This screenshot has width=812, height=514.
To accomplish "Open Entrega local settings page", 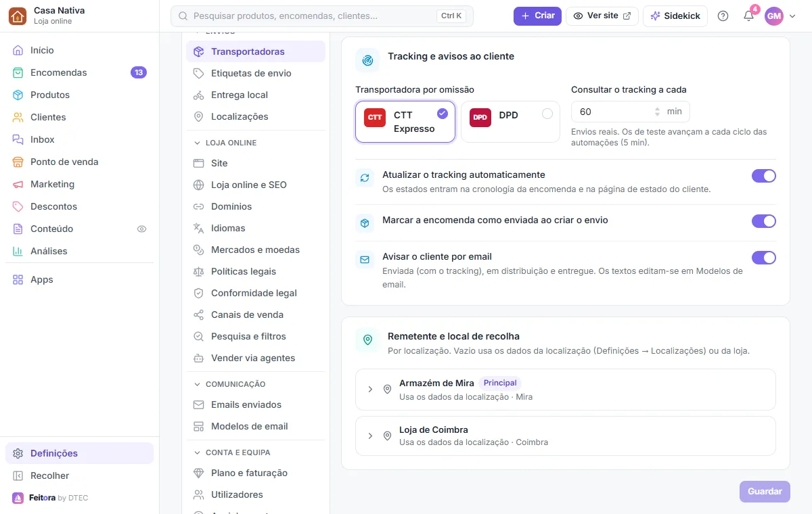I will pos(256,95).
